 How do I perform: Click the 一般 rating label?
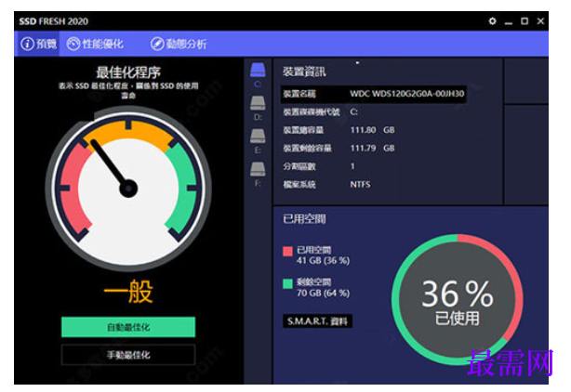pyautogui.click(x=128, y=292)
